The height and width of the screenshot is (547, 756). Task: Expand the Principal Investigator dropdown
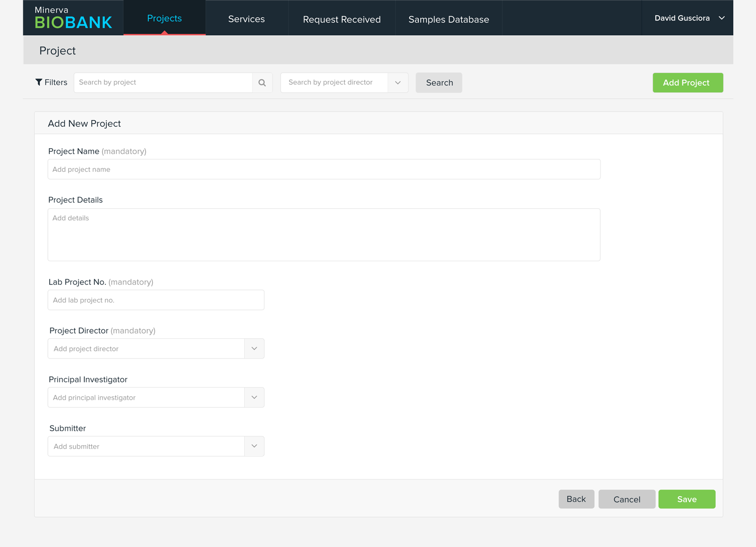tap(254, 398)
